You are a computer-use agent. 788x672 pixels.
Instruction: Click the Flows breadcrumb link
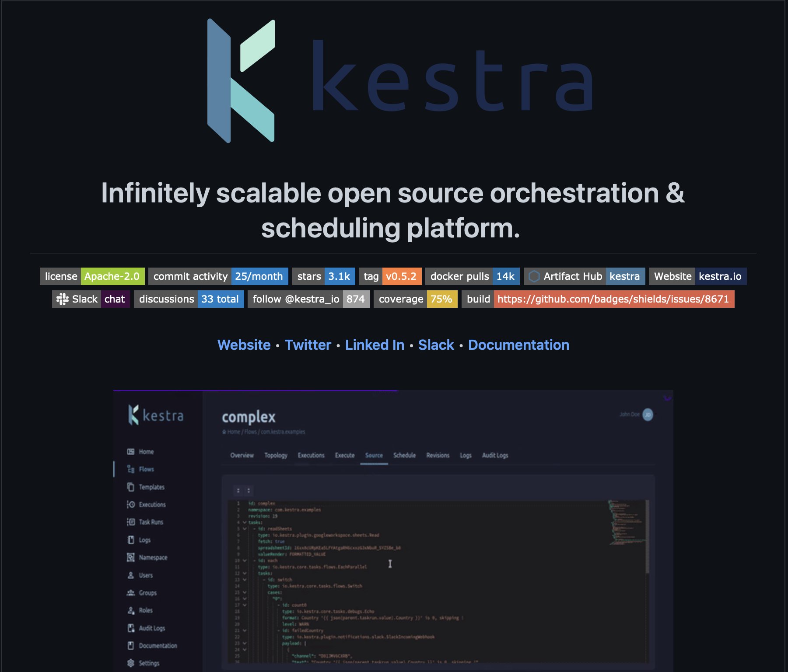pos(251,432)
